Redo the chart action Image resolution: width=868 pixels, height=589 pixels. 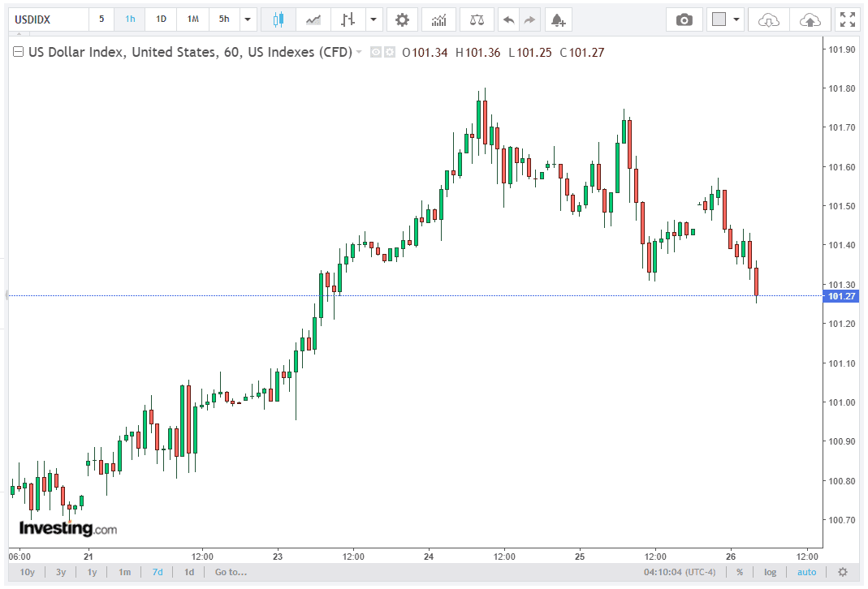(x=529, y=20)
